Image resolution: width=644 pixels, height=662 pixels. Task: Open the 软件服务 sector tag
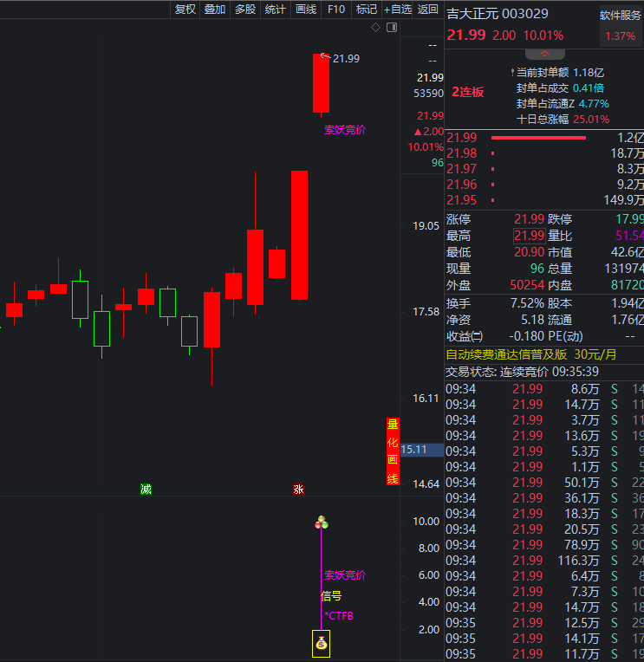(x=620, y=16)
